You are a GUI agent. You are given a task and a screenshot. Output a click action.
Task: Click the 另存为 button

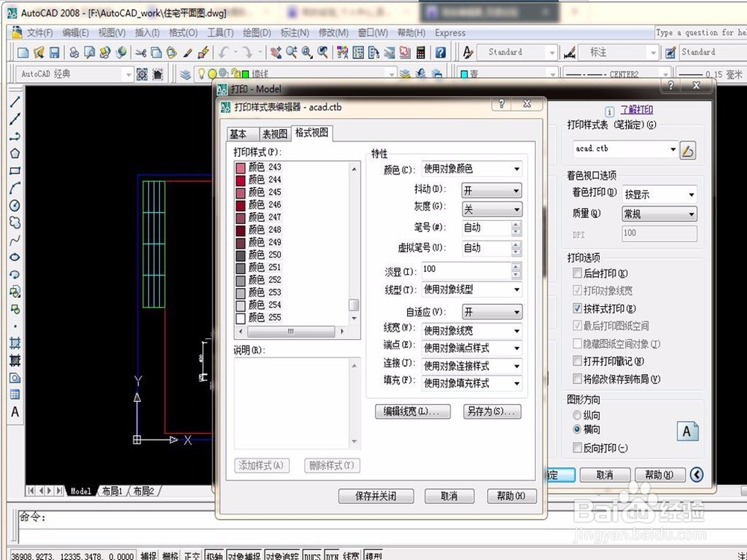tap(492, 411)
